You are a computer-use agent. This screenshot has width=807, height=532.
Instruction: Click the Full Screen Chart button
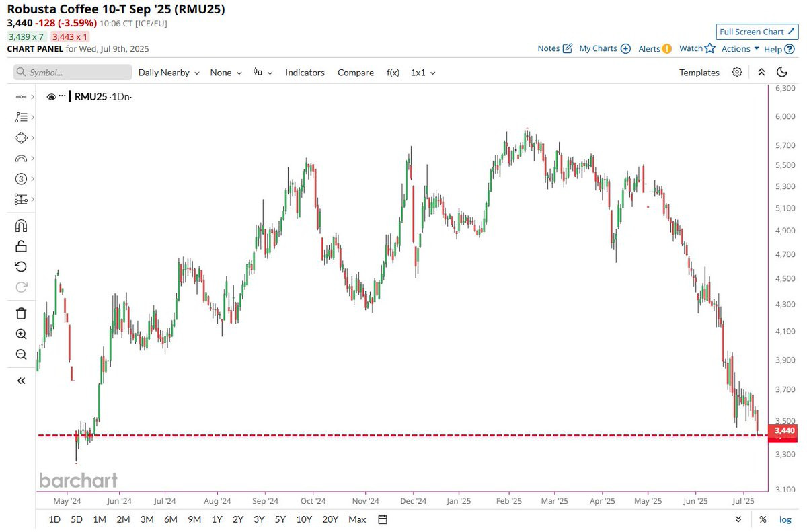click(757, 32)
